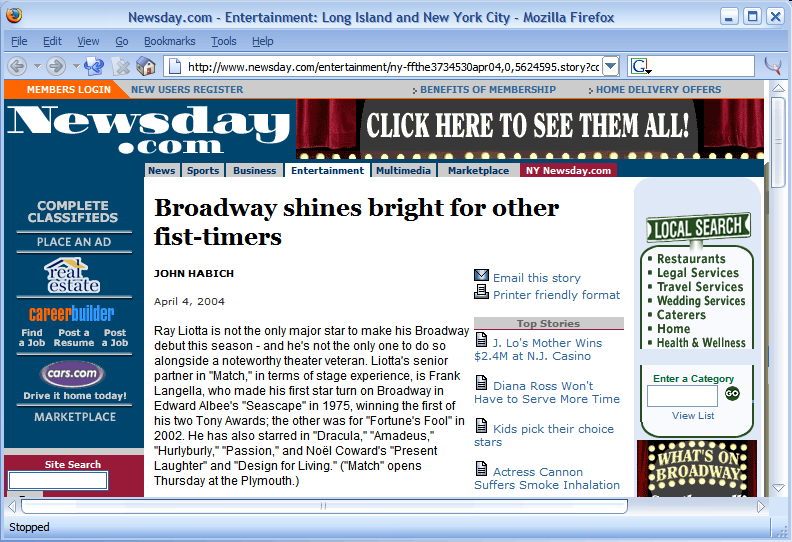The image size is (792, 542).
Task: Switch to the Business tab
Action: click(255, 170)
